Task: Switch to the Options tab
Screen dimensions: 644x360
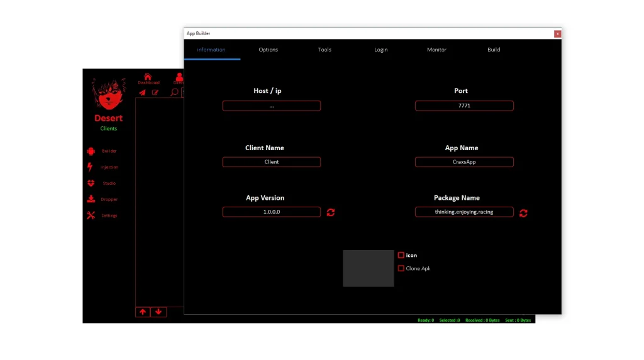Action: (x=268, y=50)
